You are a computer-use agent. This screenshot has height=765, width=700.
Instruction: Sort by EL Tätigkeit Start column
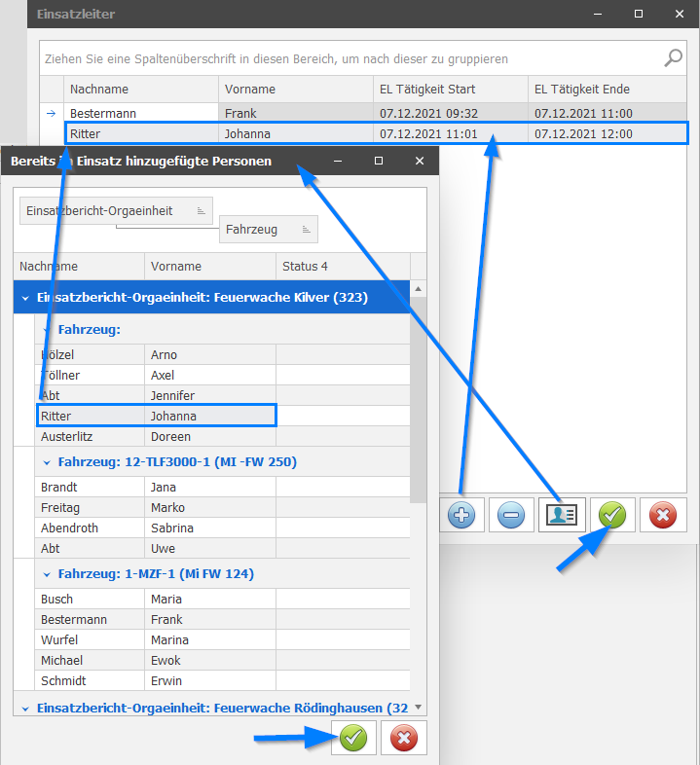[x=450, y=90]
